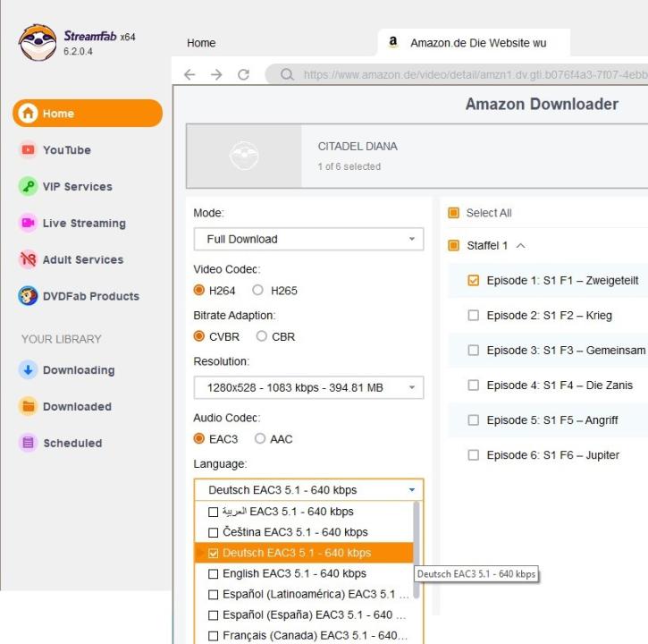648x644 pixels.
Task: Select the H264 video codec
Action: pos(198,290)
